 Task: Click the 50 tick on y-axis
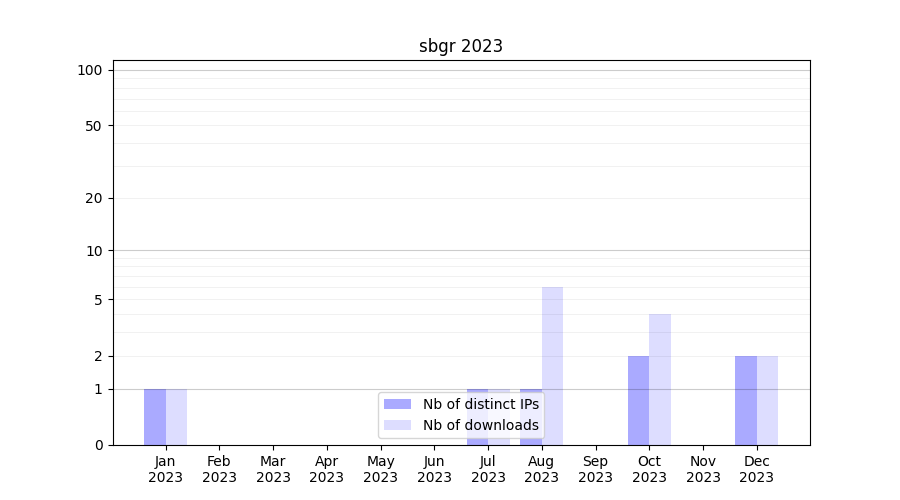point(94,126)
